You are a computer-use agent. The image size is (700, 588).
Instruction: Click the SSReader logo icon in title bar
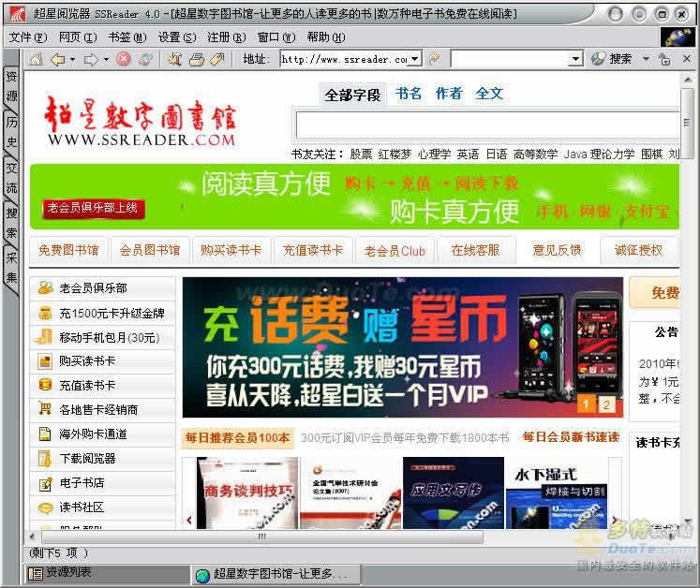click(18, 14)
